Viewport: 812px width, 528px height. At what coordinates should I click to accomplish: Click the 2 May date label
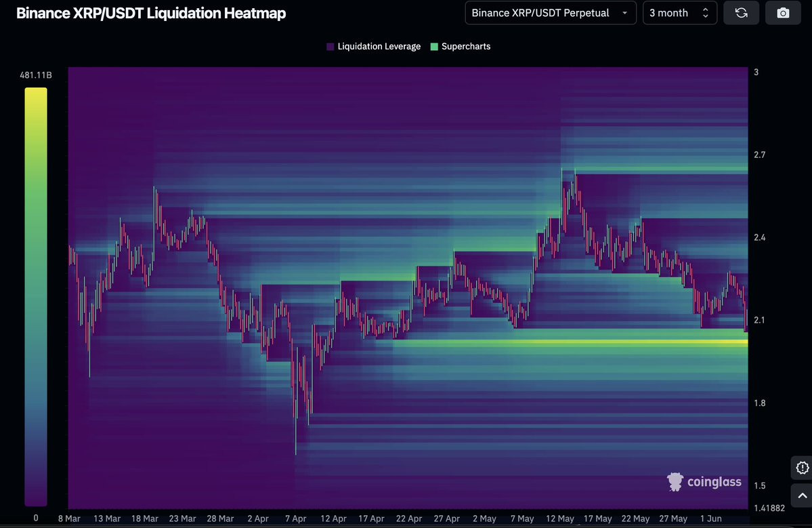pyautogui.click(x=484, y=519)
